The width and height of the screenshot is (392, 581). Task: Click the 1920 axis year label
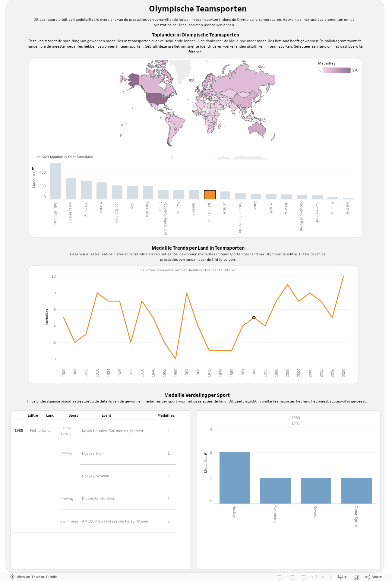click(97, 373)
